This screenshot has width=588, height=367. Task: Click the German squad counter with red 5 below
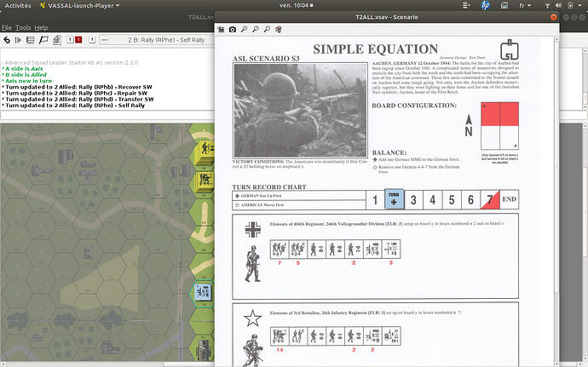(x=298, y=249)
